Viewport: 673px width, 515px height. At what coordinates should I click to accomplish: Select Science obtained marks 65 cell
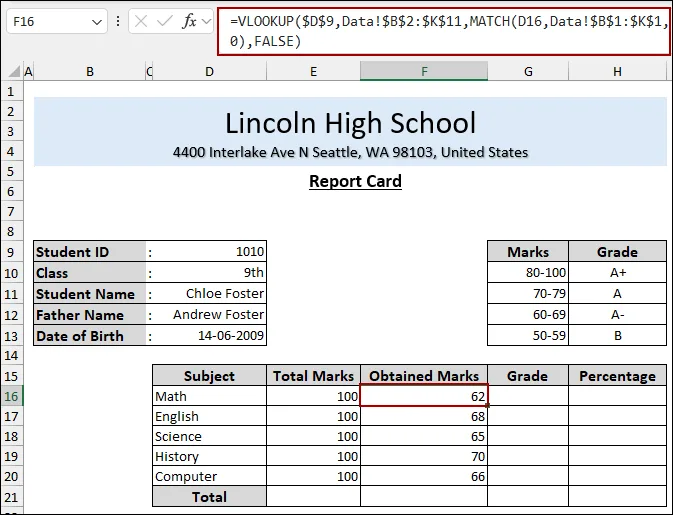point(424,436)
